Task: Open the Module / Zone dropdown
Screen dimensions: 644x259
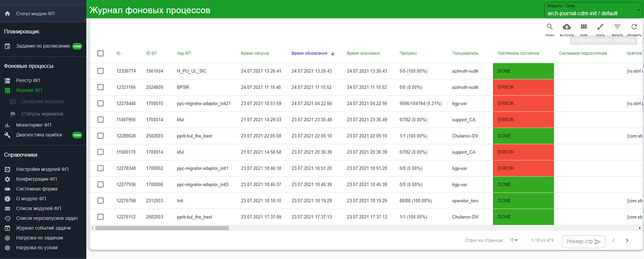Action: [x=593, y=10]
